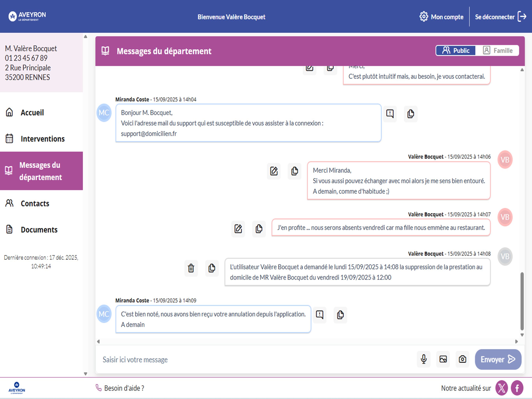Click the Besoin d'aide ? link
The height and width of the screenshot is (399, 532).
[x=120, y=388]
